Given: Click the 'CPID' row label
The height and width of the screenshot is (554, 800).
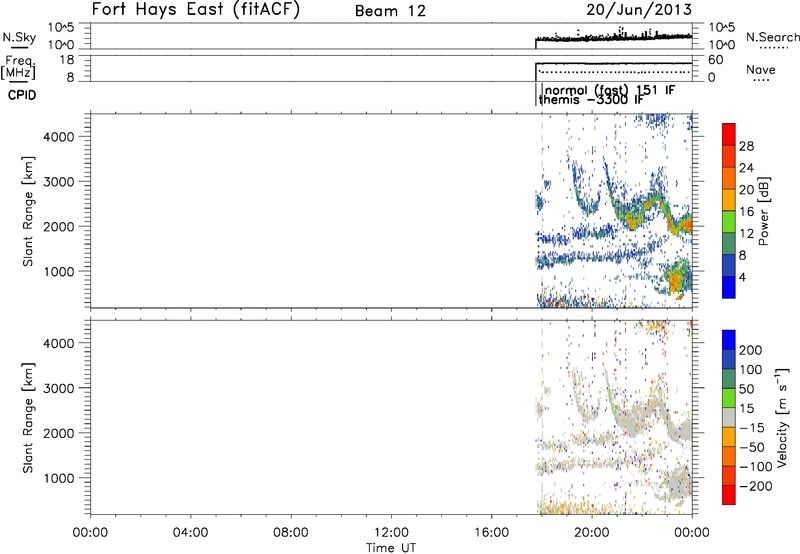Looking at the screenshot, I should point(22,95).
